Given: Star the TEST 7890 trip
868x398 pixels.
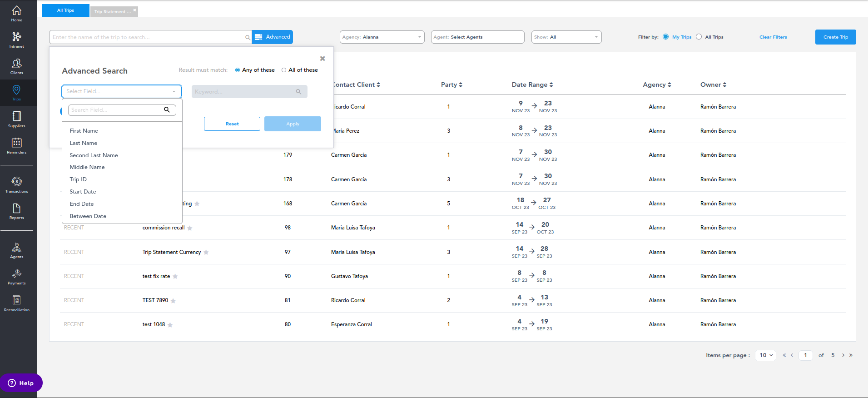Looking at the screenshot, I should pos(173,301).
